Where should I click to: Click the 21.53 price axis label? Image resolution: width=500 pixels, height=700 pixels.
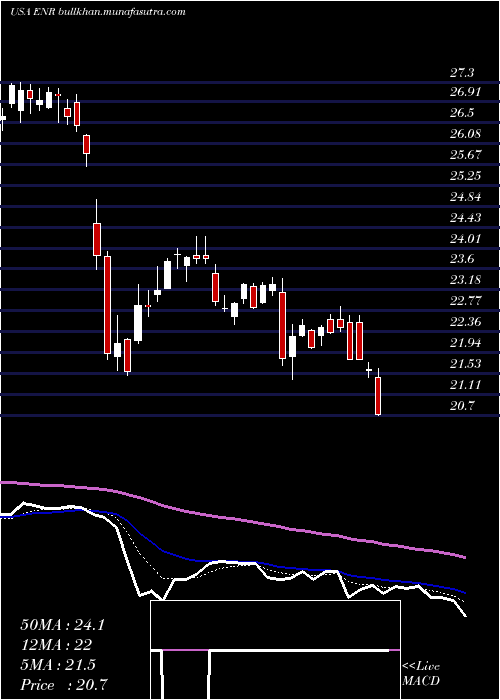coord(466,364)
